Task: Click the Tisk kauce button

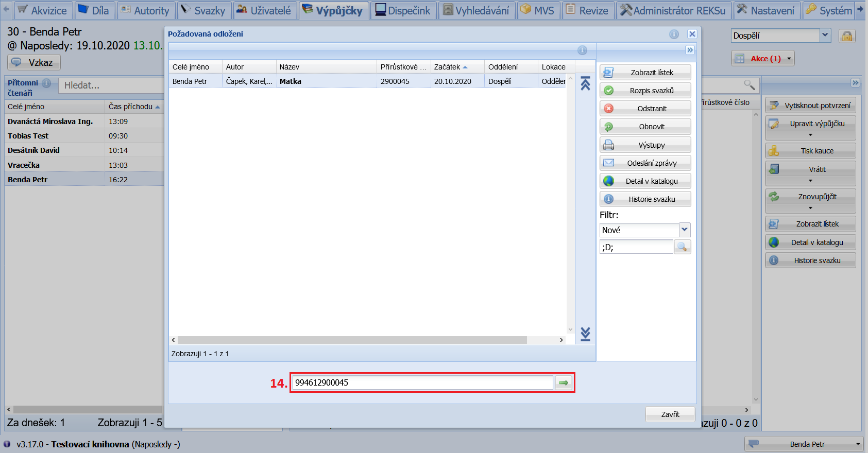Action: coord(810,151)
